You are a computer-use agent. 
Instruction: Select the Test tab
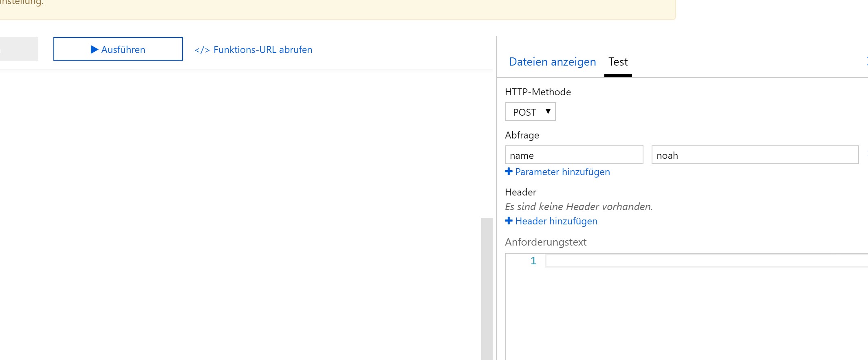coord(618,62)
